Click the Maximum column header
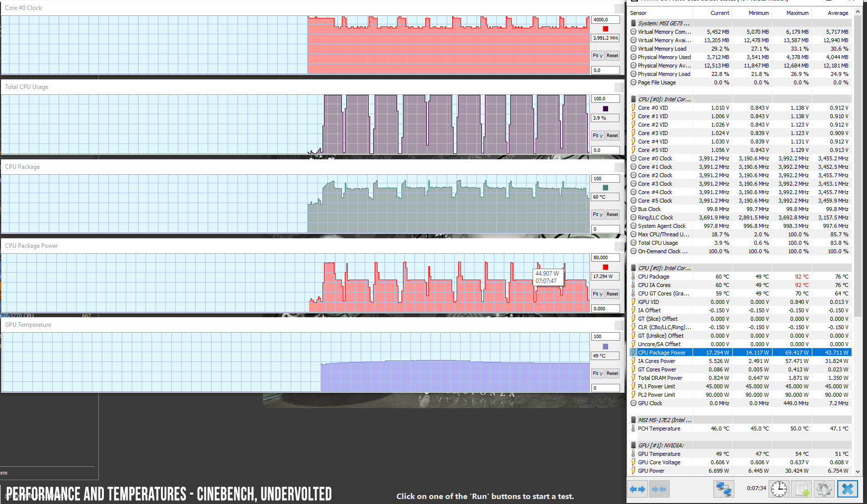The width and height of the screenshot is (867, 504). (x=792, y=13)
